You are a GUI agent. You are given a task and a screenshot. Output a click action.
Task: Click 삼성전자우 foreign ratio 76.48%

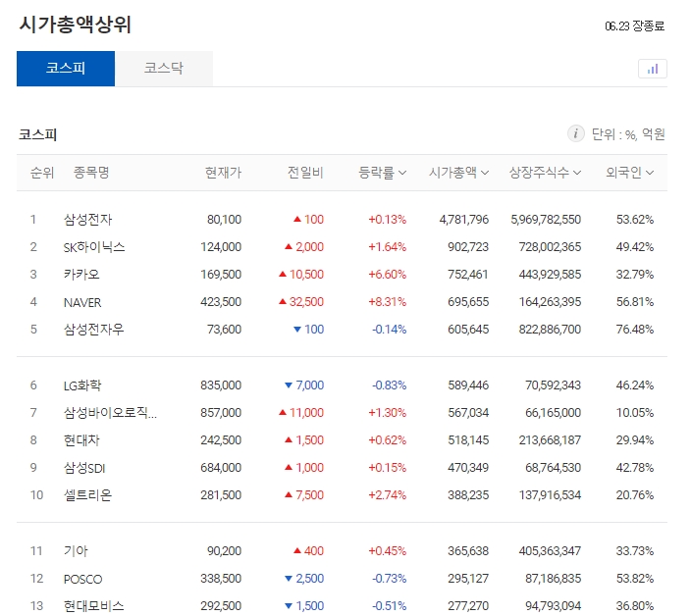tap(635, 330)
